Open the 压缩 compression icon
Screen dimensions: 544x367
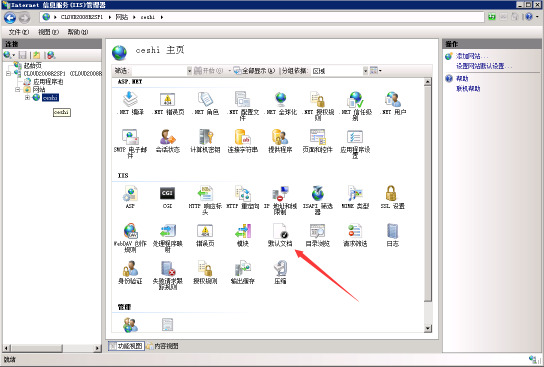[x=280, y=273]
